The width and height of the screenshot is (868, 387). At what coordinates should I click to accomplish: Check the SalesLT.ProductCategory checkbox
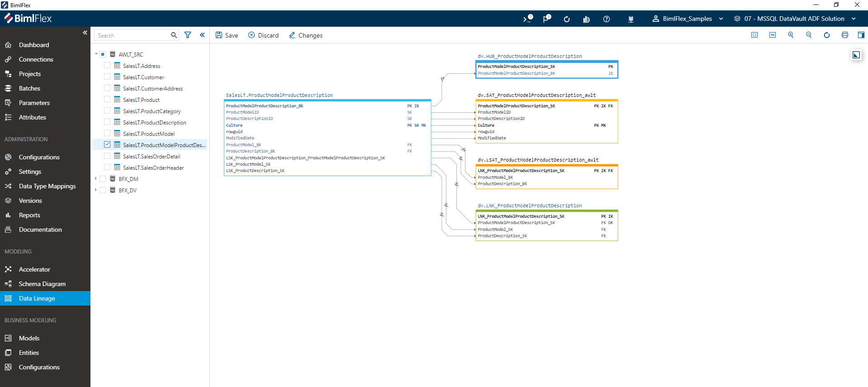tap(107, 111)
